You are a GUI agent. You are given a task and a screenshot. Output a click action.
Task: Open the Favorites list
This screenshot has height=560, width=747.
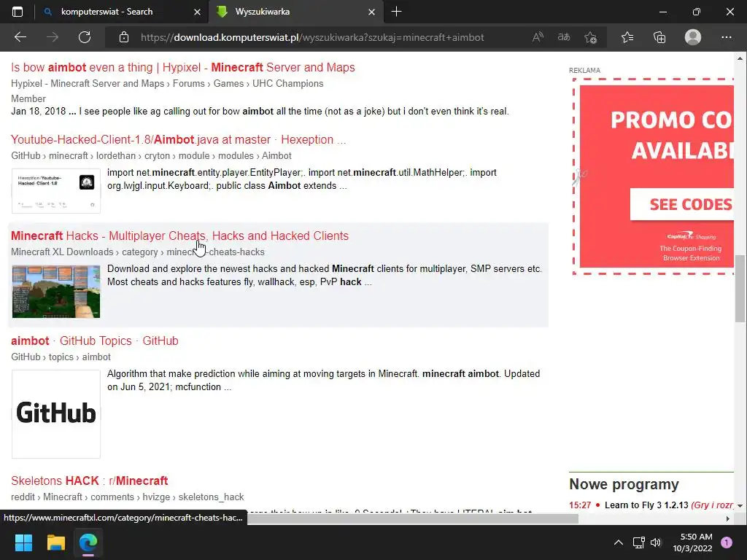[627, 37]
